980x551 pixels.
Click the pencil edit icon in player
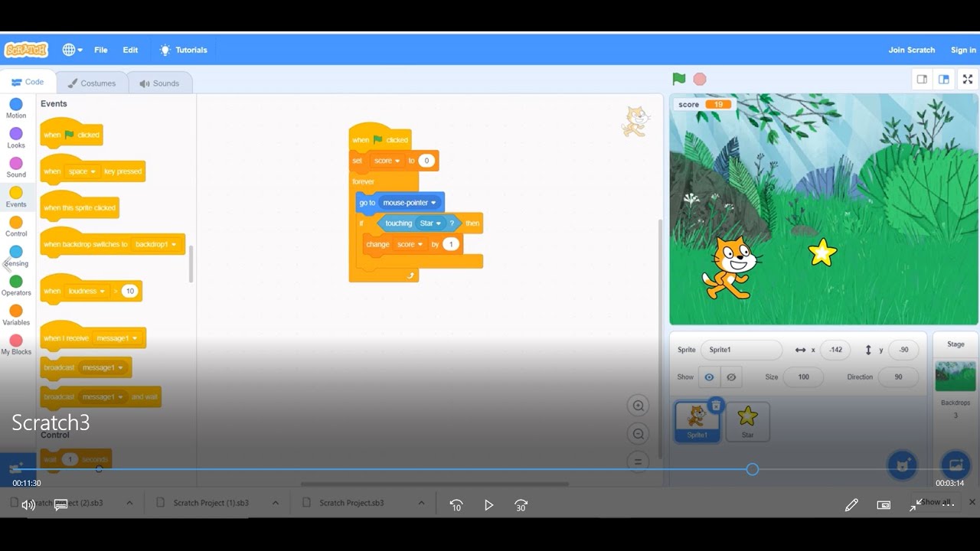(x=851, y=505)
